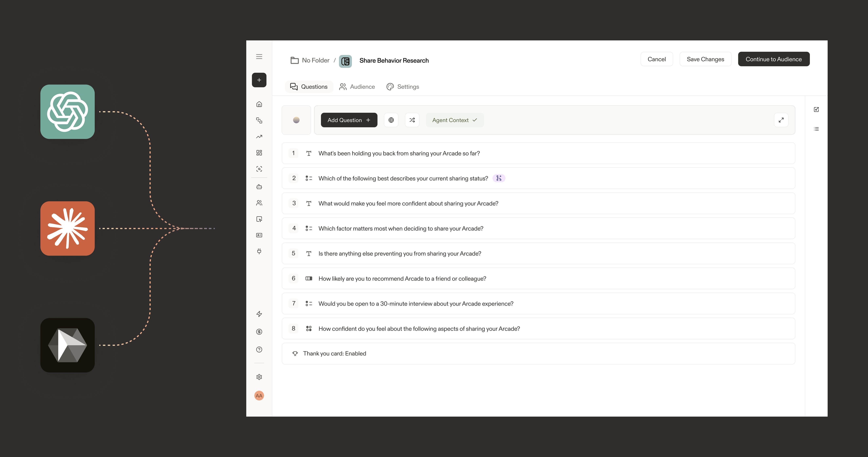868x457 pixels.
Task: Open question 1 about holding you back
Action: (x=538, y=153)
